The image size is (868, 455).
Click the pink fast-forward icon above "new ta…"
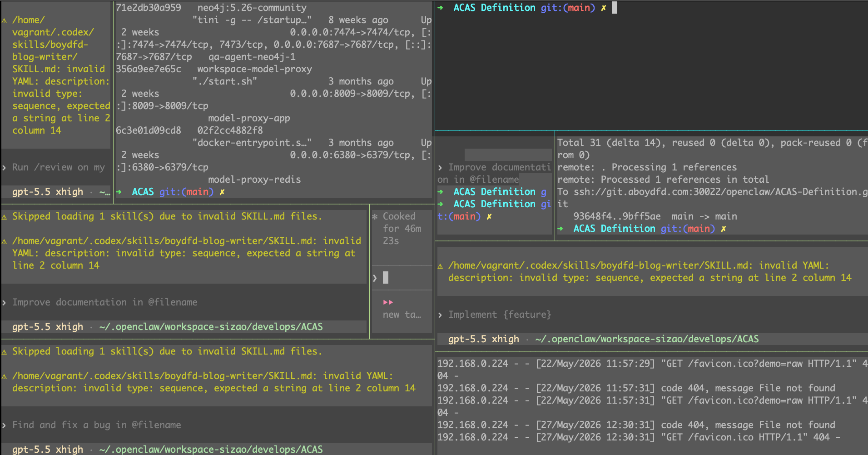(x=388, y=302)
